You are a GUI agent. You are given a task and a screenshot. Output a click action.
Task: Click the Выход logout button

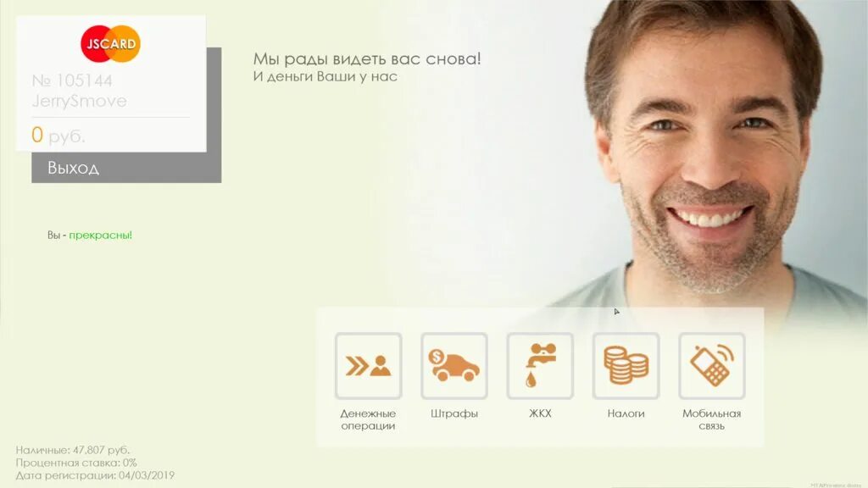126,168
